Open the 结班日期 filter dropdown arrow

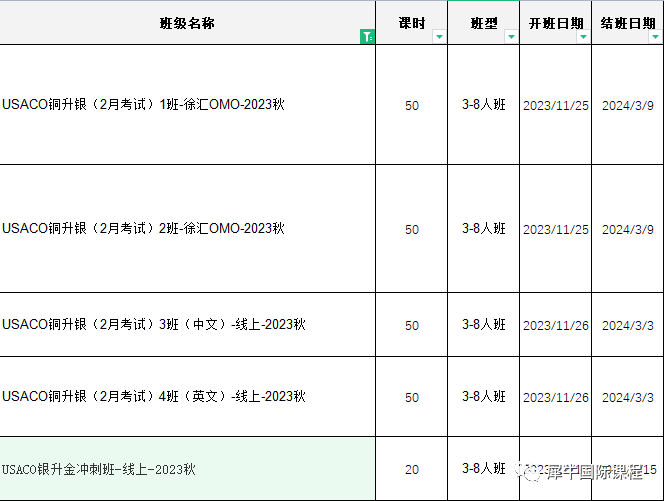655,37
